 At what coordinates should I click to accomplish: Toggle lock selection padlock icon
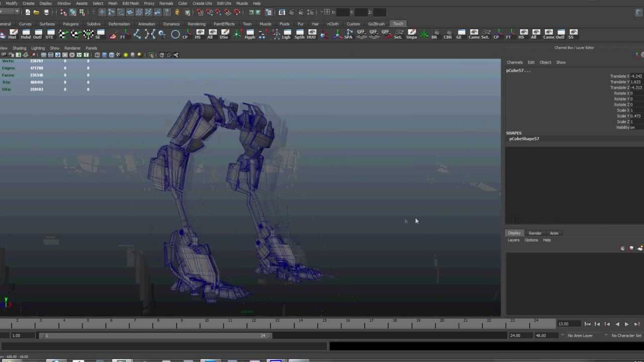click(x=177, y=12)
